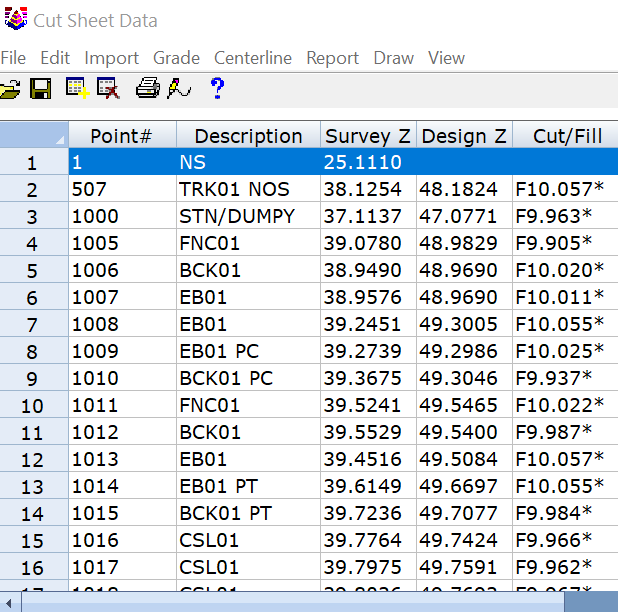Click Cut/Fill value F9.905*

coord(565,243)
